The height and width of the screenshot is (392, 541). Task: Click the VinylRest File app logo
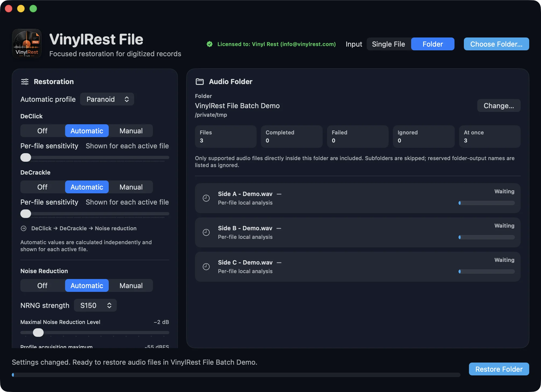27,44
